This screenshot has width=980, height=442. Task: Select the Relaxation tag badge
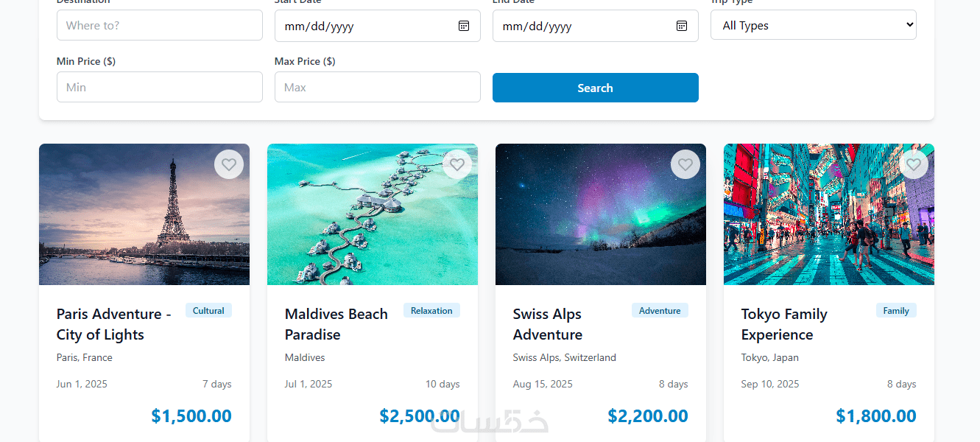[x=431, y=311]
